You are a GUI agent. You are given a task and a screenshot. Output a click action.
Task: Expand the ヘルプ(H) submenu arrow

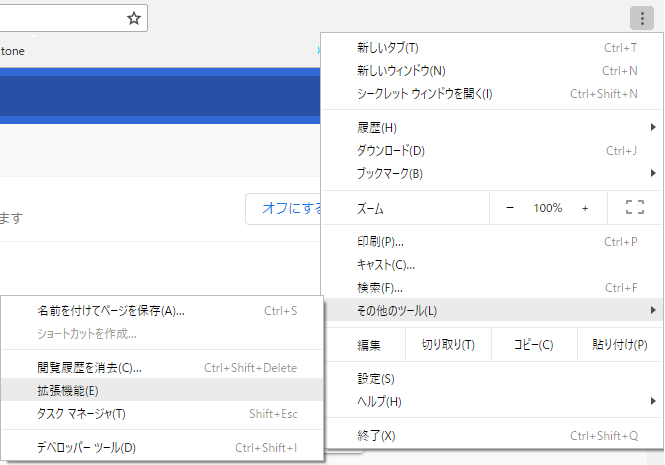tap(653, 401)
